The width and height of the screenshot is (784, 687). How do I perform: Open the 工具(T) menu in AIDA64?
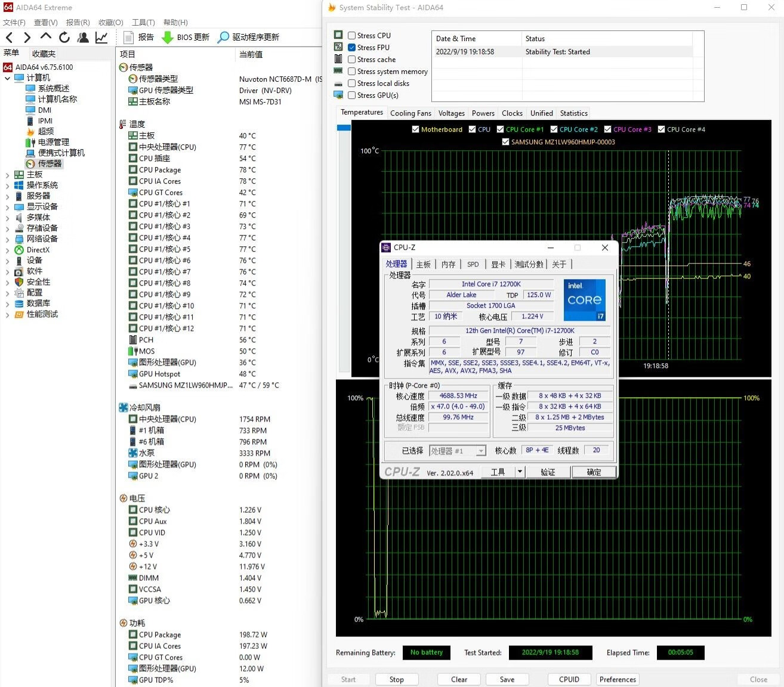point(143,22)
